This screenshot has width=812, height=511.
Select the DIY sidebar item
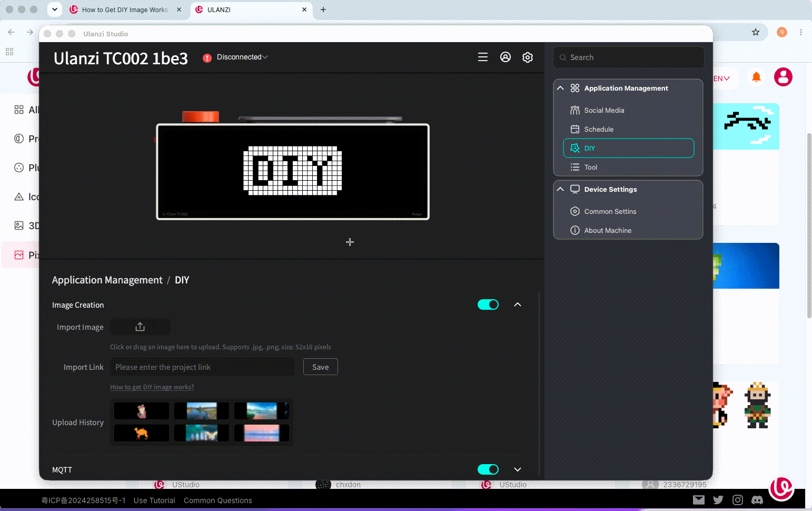tap(629, 148)
